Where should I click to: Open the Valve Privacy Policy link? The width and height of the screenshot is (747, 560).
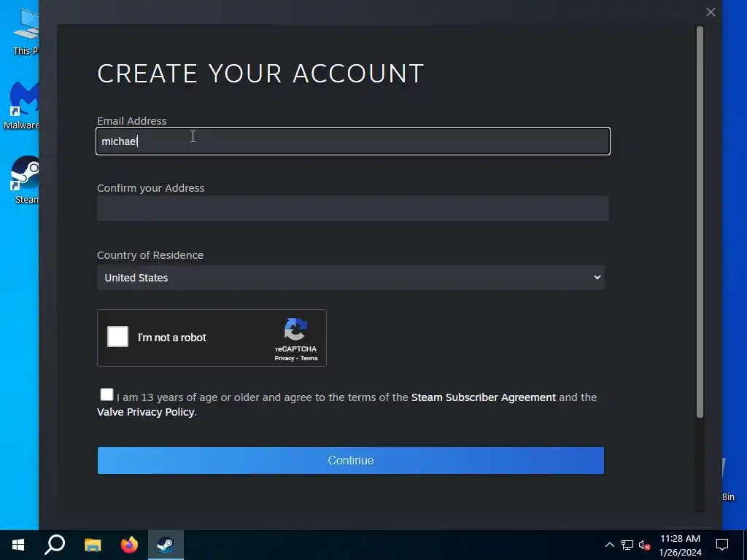[x=145, y=412]
